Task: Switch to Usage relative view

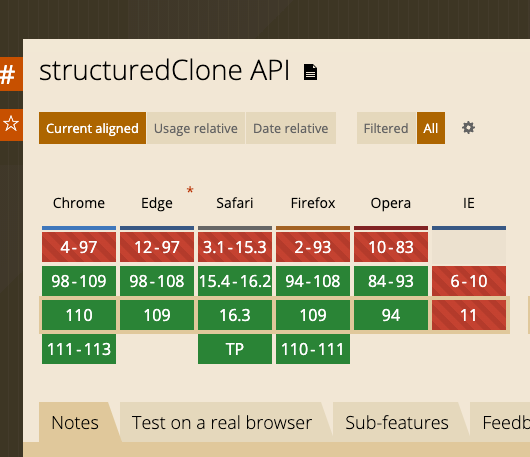Action: point(196,128)
